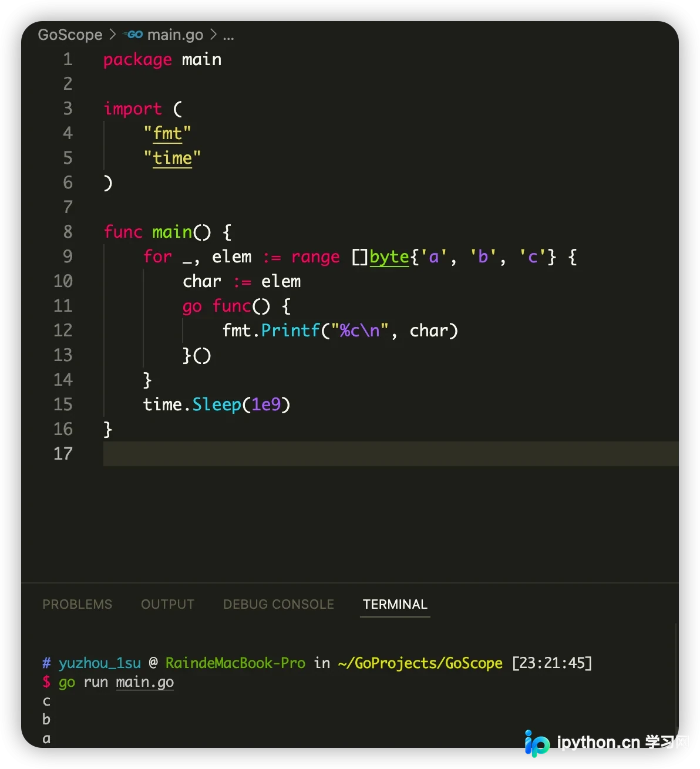Click the terminal output line "b"
Viewport: 700px width, 769px height.
(46, 719)
